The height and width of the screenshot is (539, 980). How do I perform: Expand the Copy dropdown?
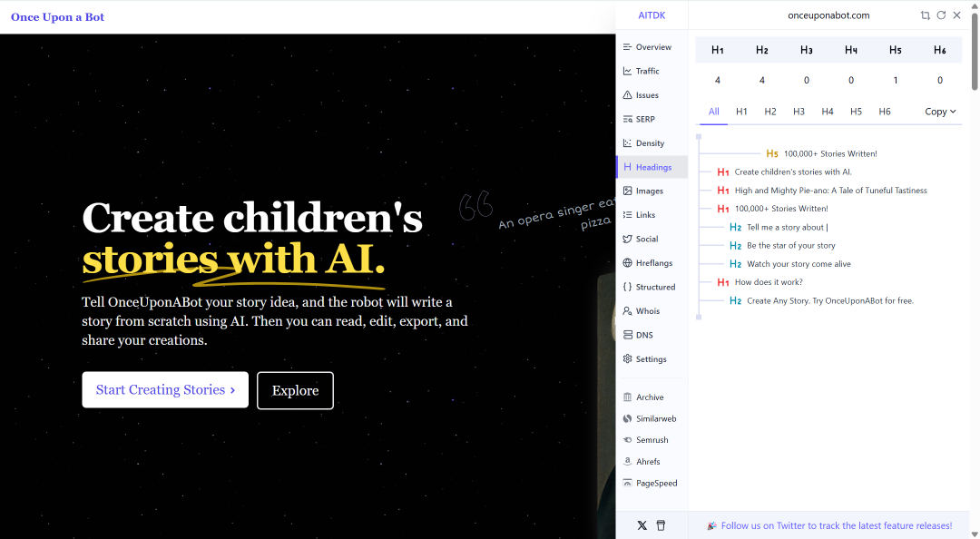(940, 112)
